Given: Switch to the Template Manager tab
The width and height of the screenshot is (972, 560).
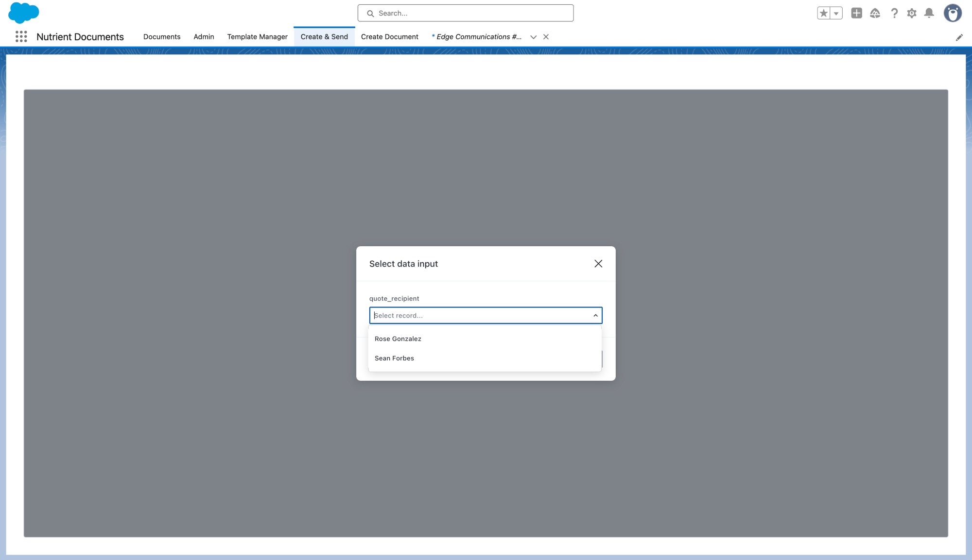Looking at the screenshot, I should [257, 36].
